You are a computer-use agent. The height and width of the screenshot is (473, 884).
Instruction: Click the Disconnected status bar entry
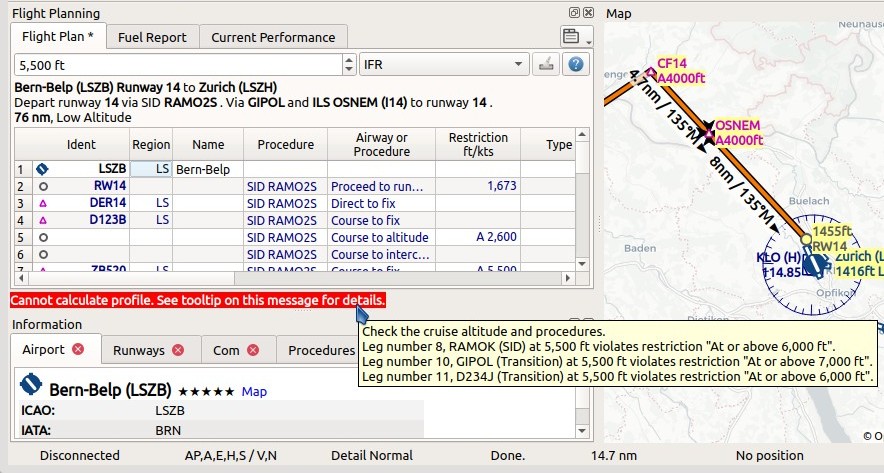pos(79,455)
